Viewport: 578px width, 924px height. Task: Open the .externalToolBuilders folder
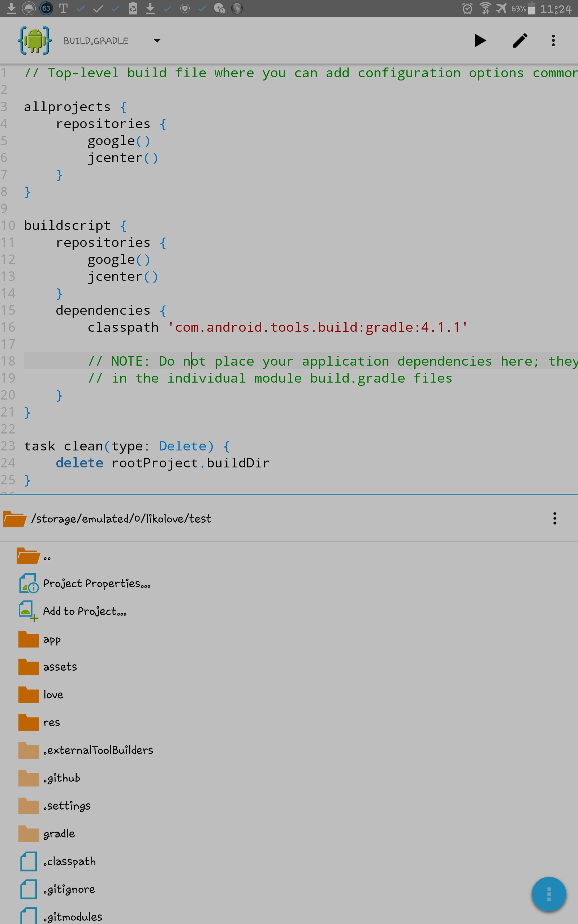(x=289, y=750)
